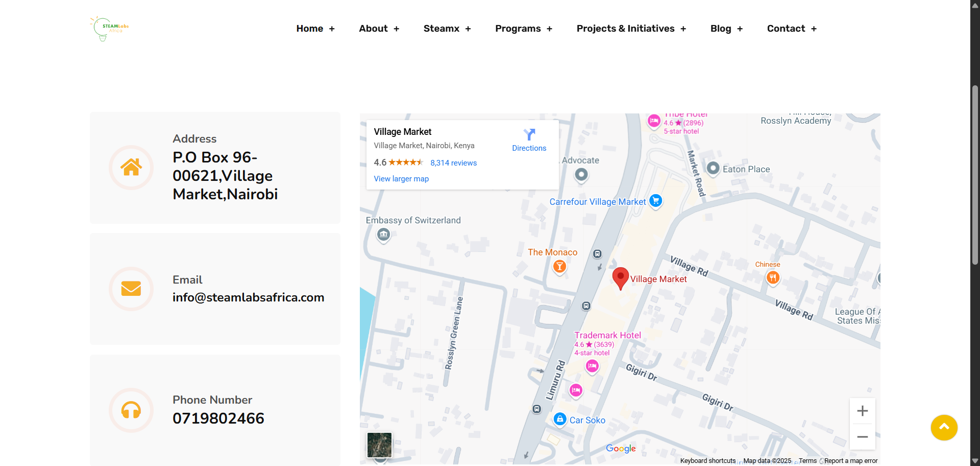Click the red Village Market map pin
The width and height of the screenshot is (980, 466).
[620, 278]
